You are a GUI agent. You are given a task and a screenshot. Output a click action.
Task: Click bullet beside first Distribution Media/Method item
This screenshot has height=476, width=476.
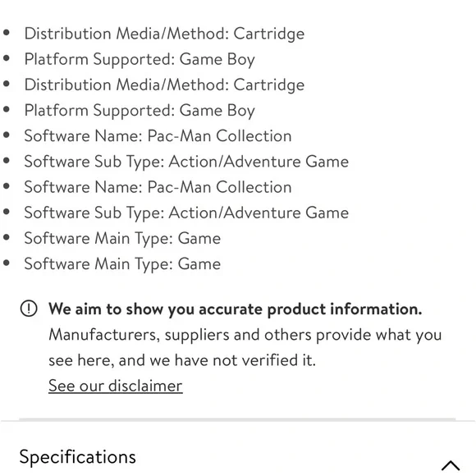pos(7,32)
